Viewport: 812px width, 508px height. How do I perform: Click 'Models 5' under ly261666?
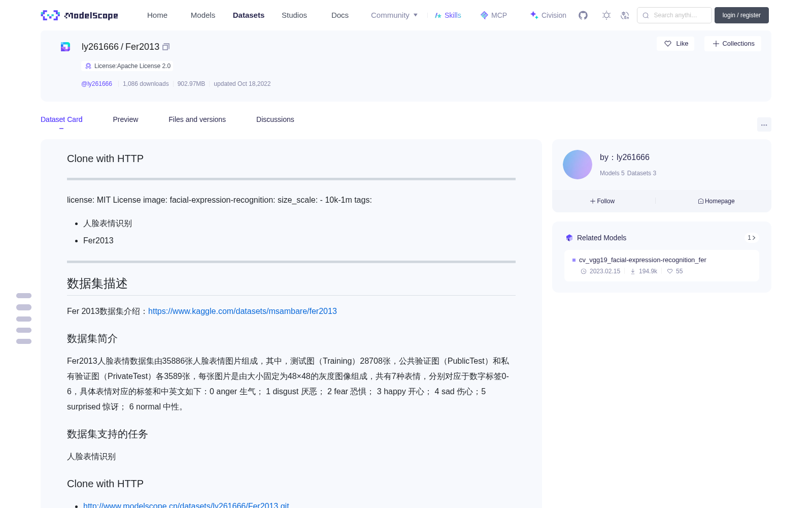(612, 173)
